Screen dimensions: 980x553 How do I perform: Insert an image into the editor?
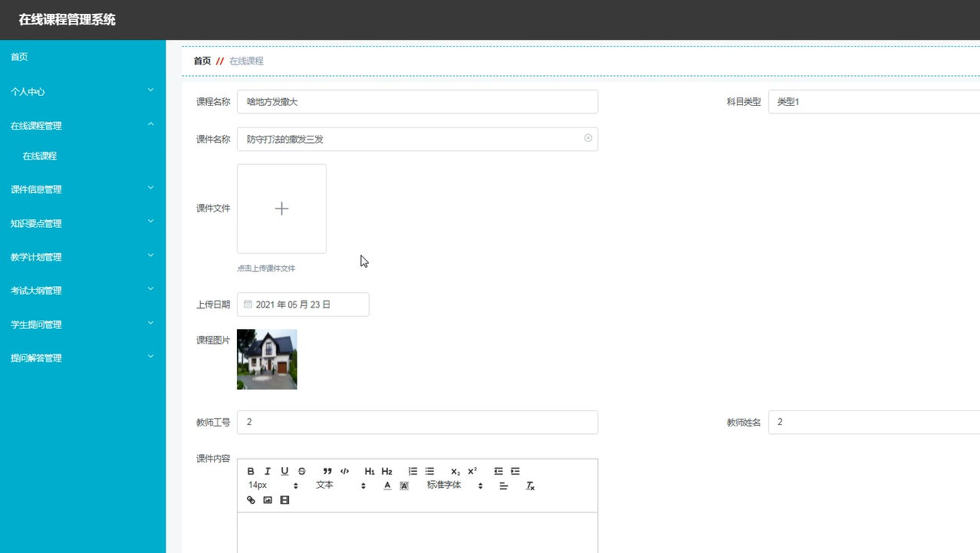[268, 500]
